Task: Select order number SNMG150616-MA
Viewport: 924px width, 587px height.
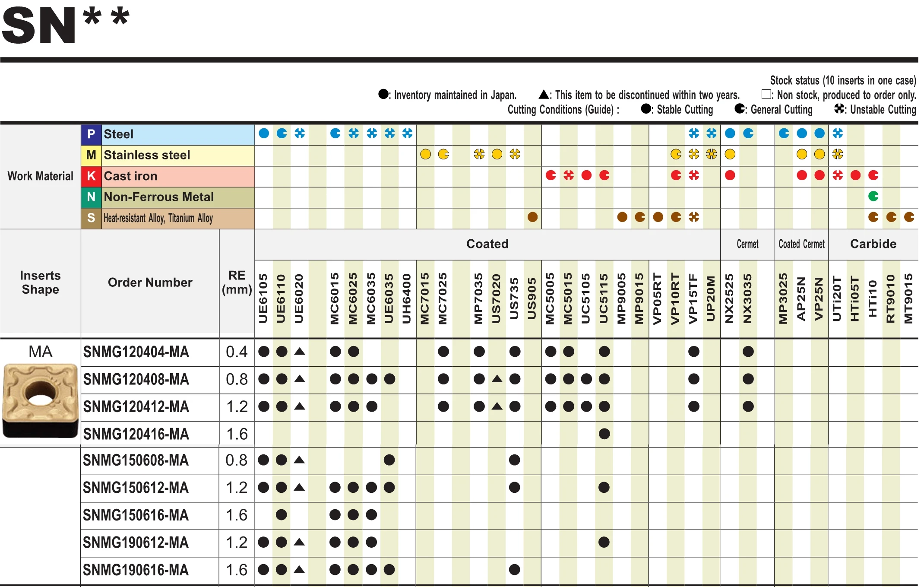Action: pyautogui.click(x=136, y=515)
